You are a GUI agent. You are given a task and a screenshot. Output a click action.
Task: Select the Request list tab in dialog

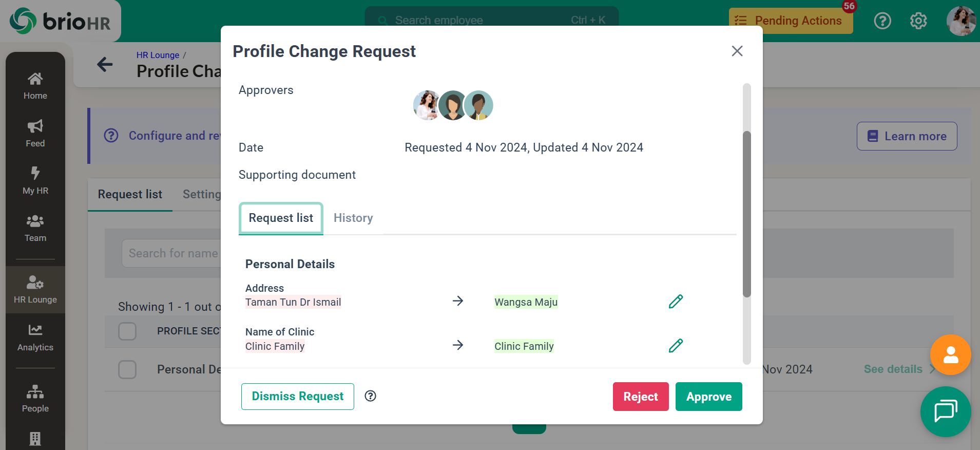(x=281, y=218)
